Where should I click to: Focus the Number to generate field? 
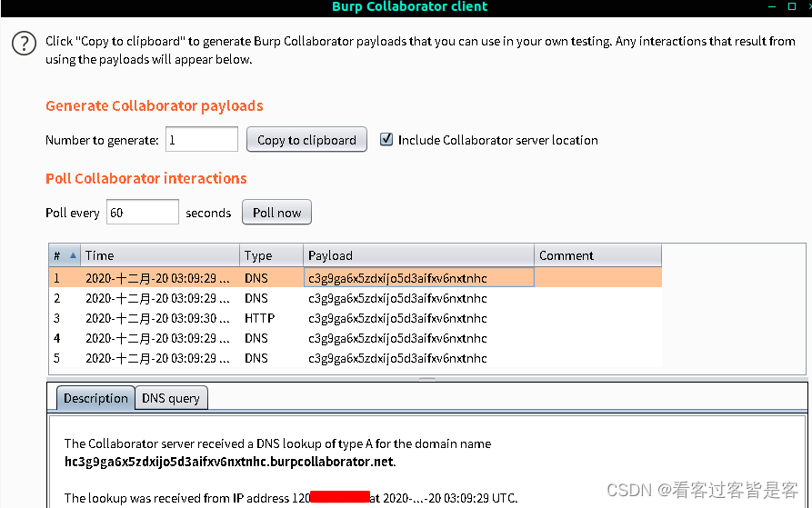point(202,139)
